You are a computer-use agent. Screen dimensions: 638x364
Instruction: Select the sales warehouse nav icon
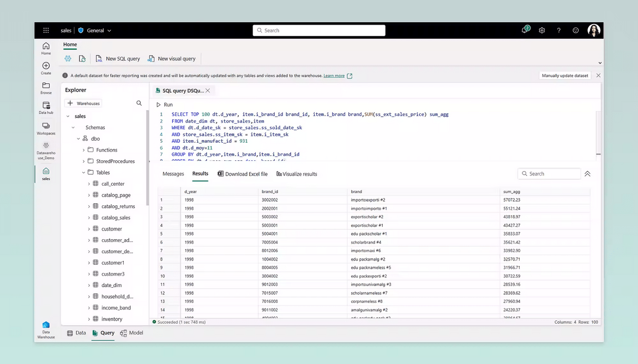point(46,174)
